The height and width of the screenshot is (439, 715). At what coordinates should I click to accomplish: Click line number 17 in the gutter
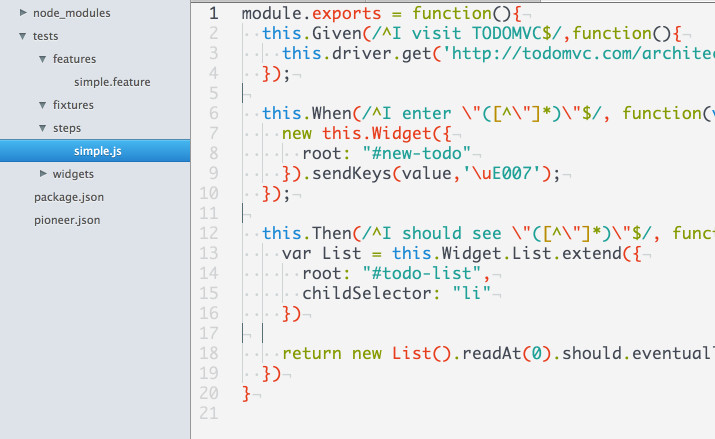click(x=209, y=333)
